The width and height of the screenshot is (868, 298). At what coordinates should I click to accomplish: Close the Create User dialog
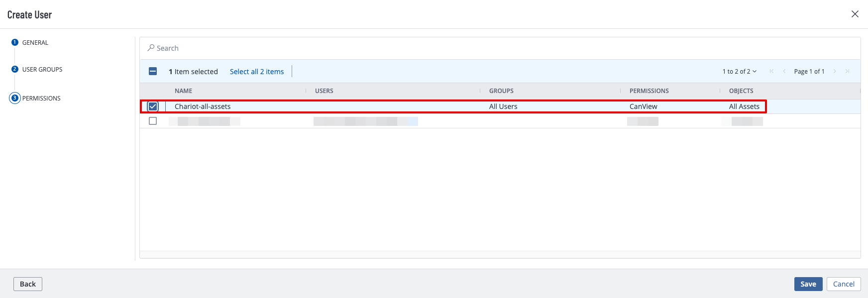pyautogui.click(x=855, y=14)
